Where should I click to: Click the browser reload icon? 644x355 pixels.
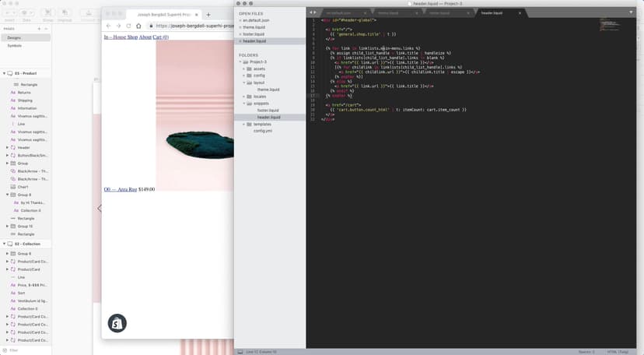pos(128,26)
